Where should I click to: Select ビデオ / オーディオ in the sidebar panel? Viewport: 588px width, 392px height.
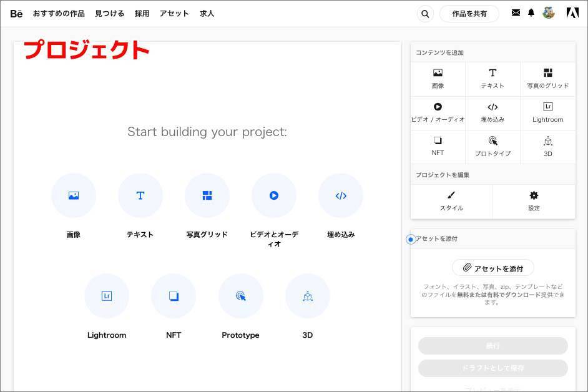[x=438, y=113]
